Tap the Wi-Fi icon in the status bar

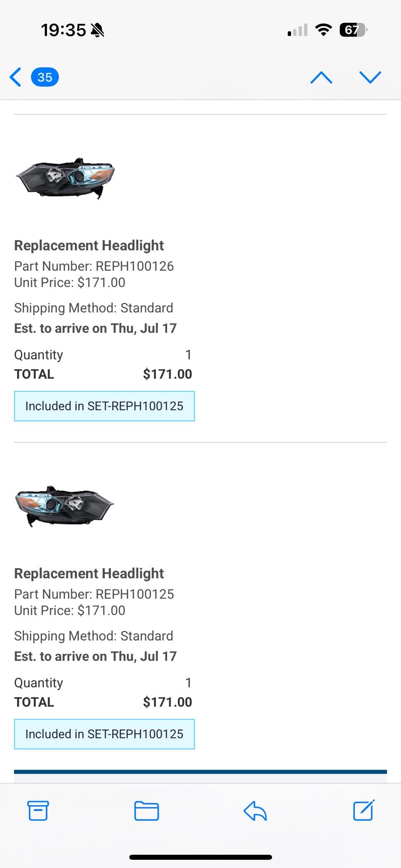pyautogui.click(x=323, y=30)
